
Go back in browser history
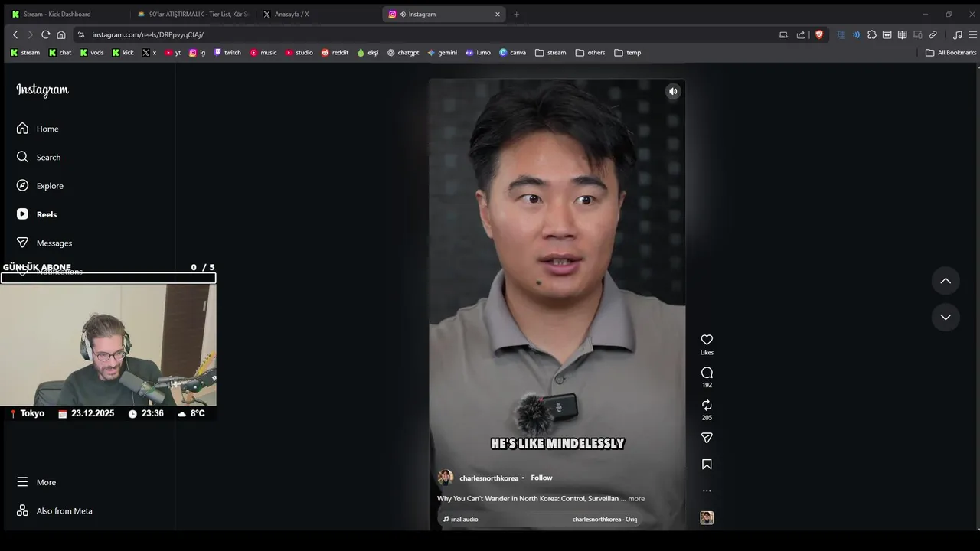click(15, 34)
